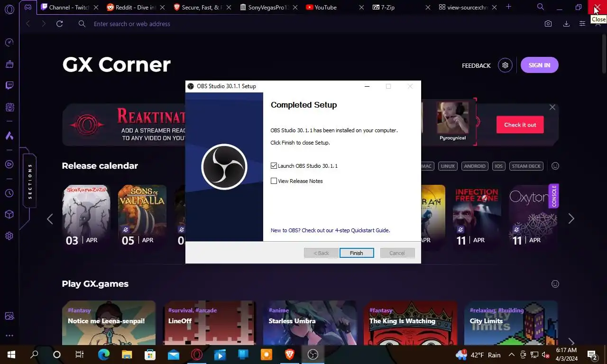This screenshot has height=364, width=607.
Task: Check View Release Notes option
Action: click(x=274, y=181)
